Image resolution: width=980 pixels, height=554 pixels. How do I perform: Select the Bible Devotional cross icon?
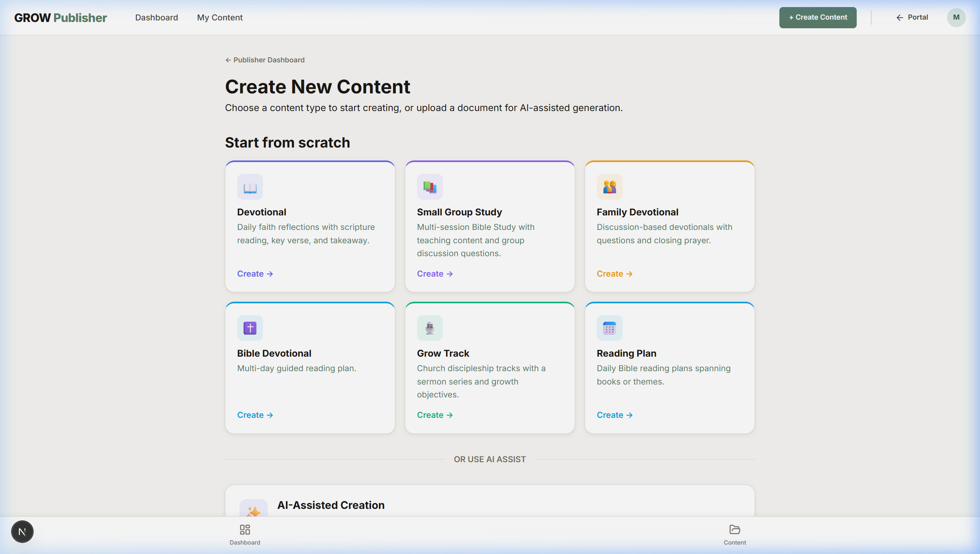(250, 328)
